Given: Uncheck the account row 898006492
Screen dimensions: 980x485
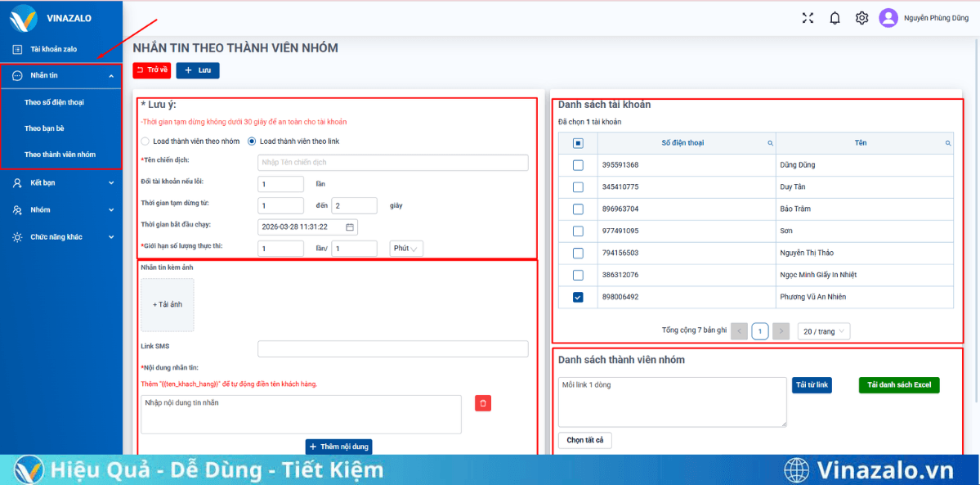Looking at the screenshot, I should tap(576, 297).
